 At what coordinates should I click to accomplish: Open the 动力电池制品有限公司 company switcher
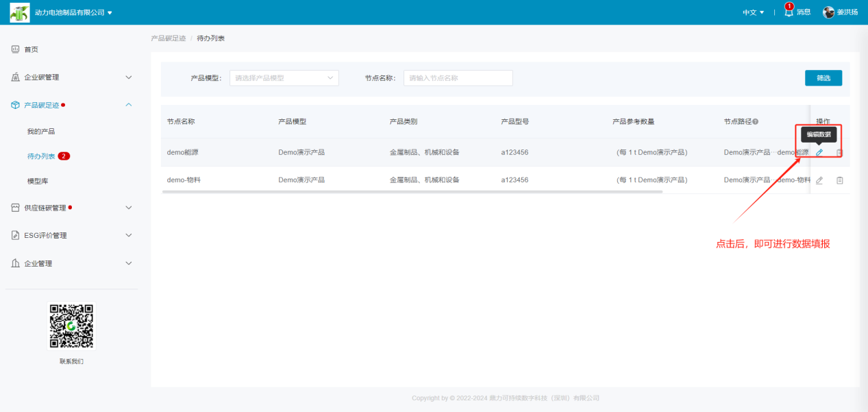point(73,12)
